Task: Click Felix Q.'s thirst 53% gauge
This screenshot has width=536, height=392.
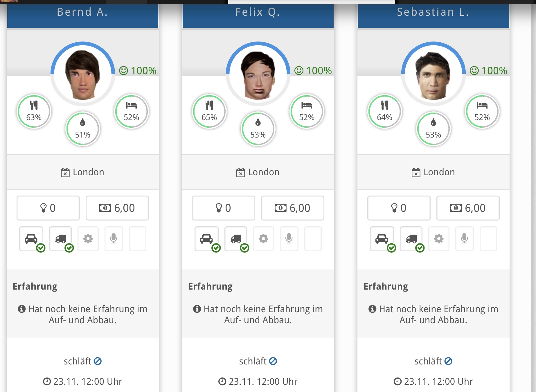Action: [x=258, y=129]
